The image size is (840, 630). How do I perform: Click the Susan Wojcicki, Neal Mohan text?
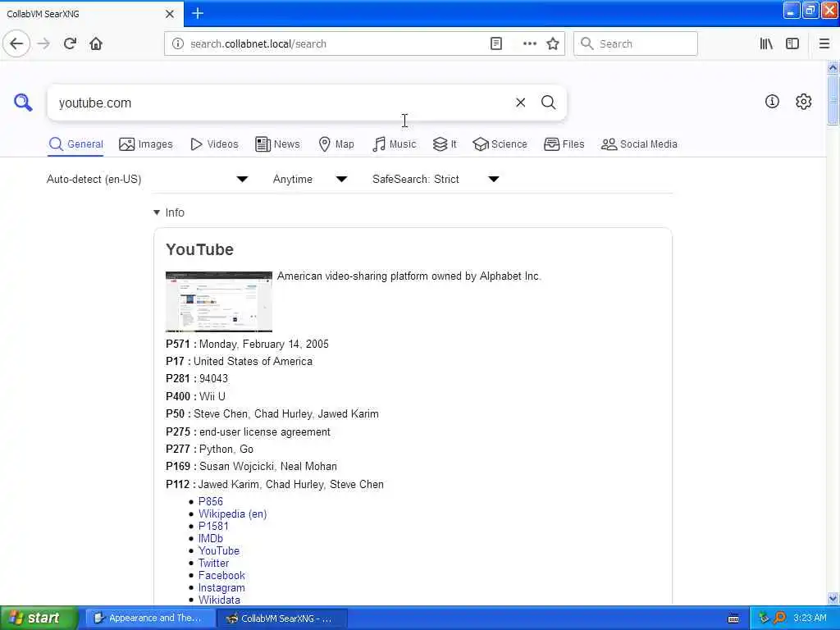[x=268, y=466]
